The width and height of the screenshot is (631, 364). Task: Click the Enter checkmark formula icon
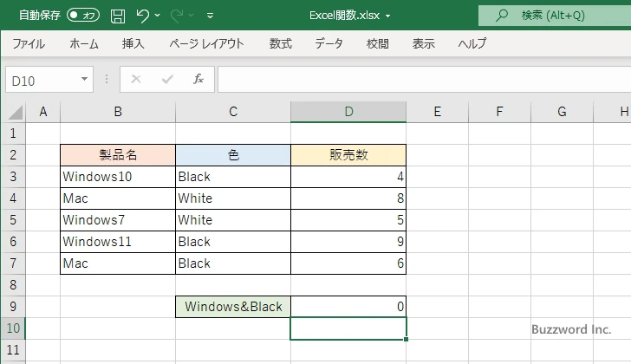click(167, 79)
